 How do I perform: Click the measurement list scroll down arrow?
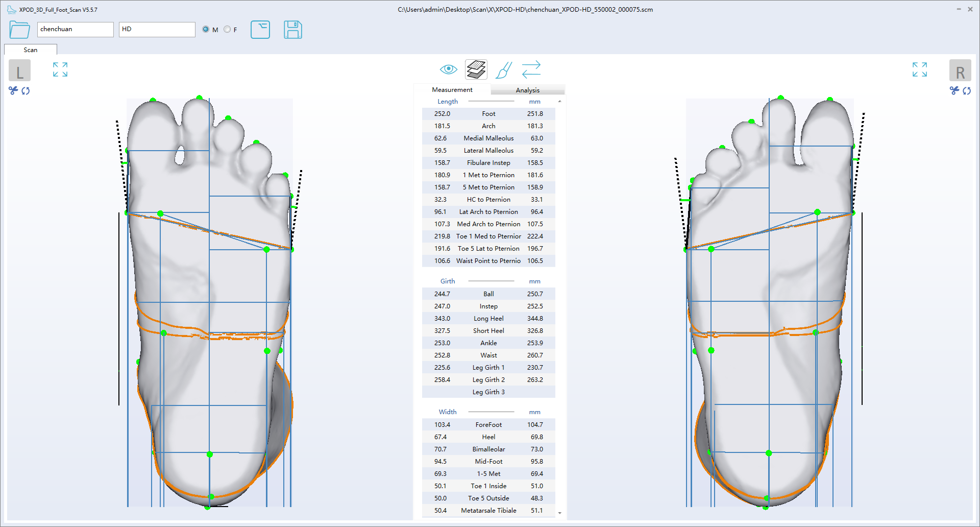pyautogui.click(x=560, y=513)
